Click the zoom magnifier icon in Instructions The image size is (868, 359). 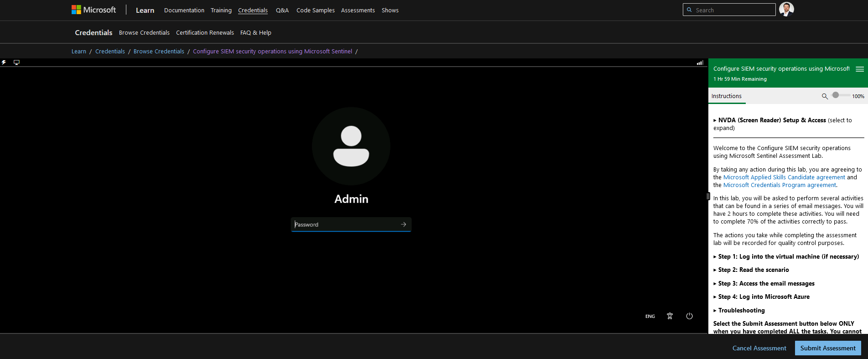(825, 96)
